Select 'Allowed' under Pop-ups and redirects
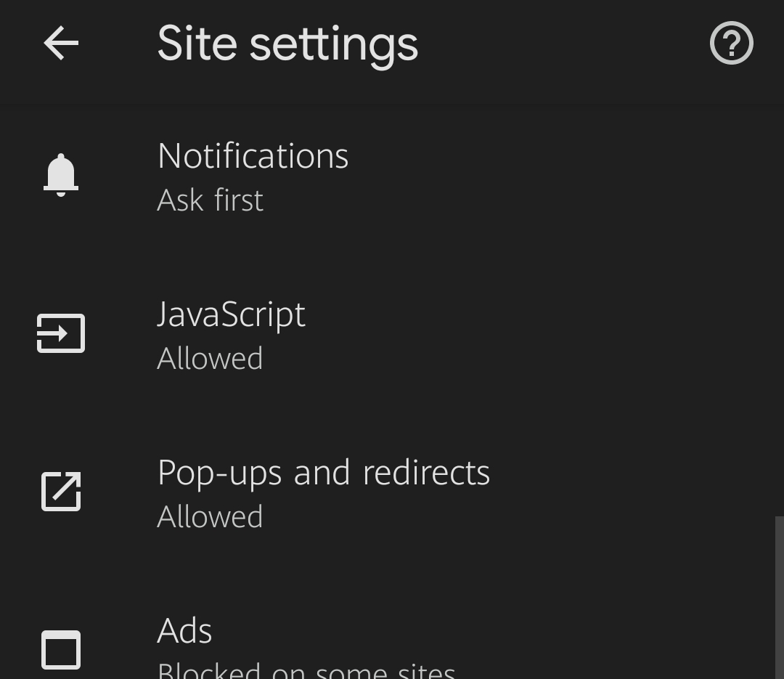 click(210, 516)
